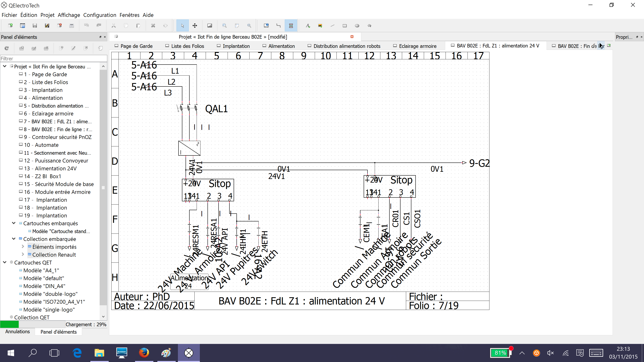
Task: Switch to the Eclairage armoire tab
Action: pyautogui.click(x=418, y=46)
